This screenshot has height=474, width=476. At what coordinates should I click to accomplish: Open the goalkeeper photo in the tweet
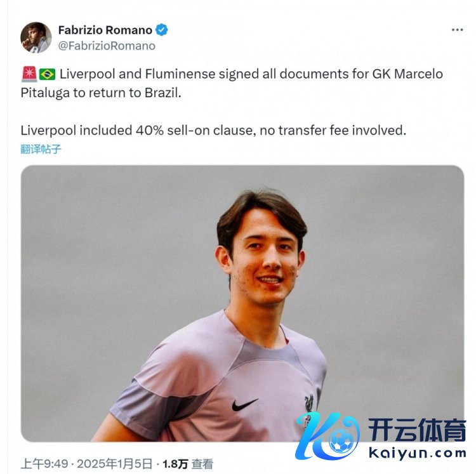[x=242, y=303]
